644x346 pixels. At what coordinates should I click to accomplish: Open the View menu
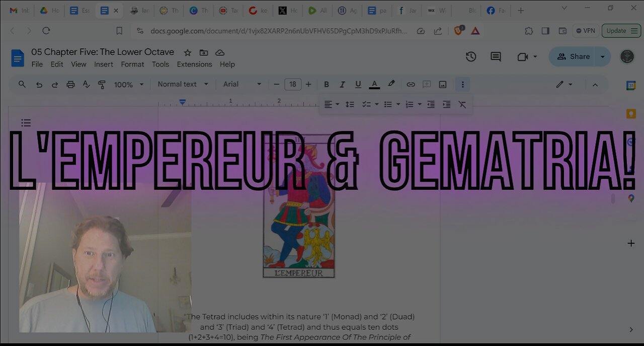tap(78, 64)
